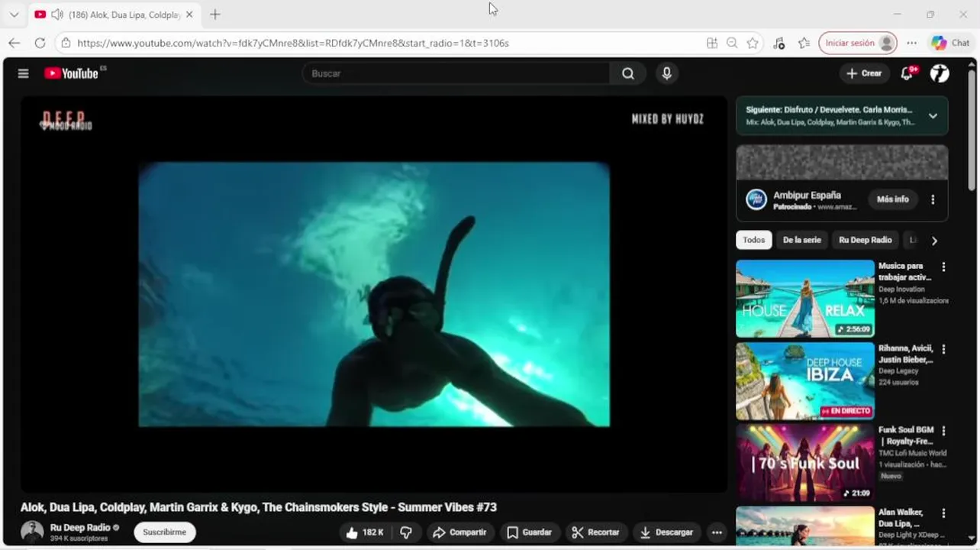Go back with the browser back arrow
Screen dimensions: 980x550
click(14, 43)
